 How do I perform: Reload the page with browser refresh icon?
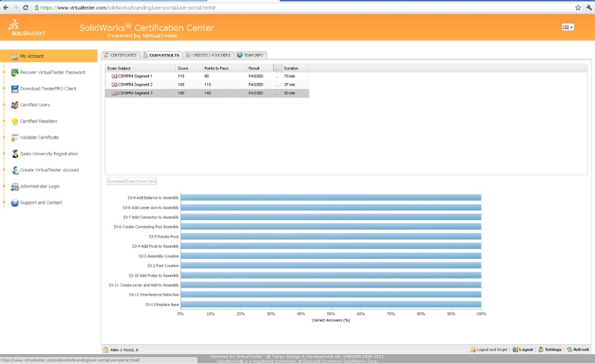(x=26, y=7)
